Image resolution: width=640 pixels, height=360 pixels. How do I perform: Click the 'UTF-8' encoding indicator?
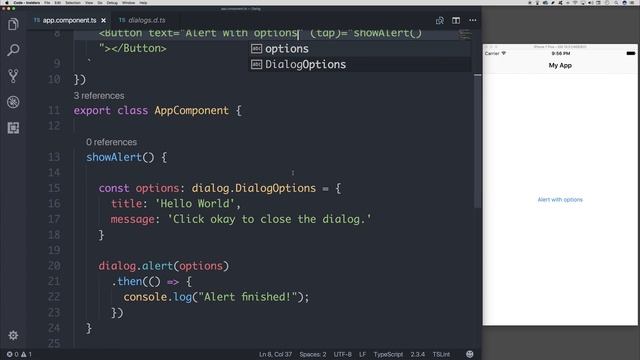(342, 354)
